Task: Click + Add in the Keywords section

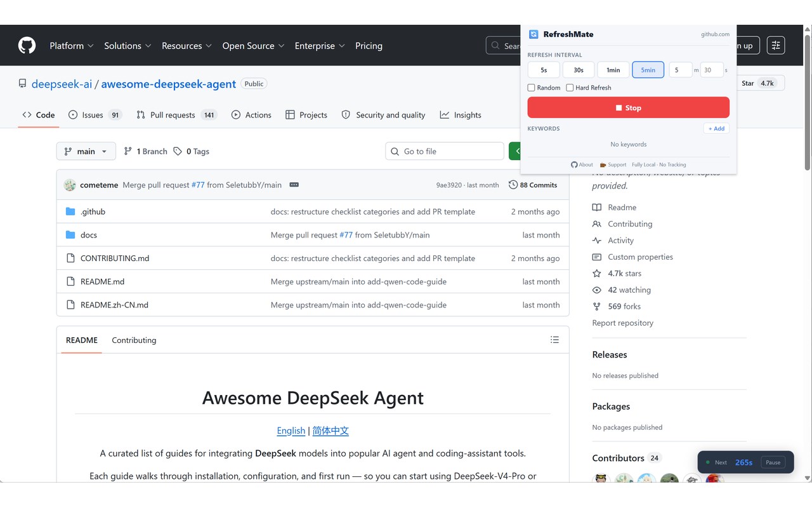Action: click(716, 128)
